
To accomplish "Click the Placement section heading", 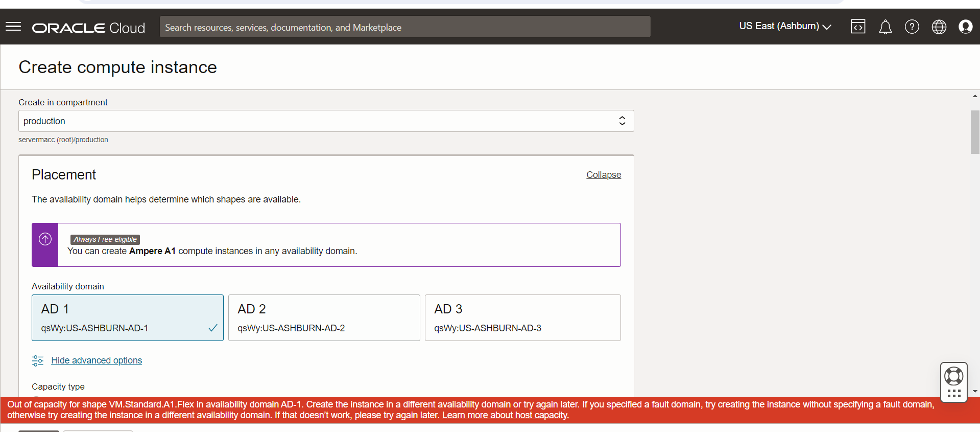I will tap(64, 175).
